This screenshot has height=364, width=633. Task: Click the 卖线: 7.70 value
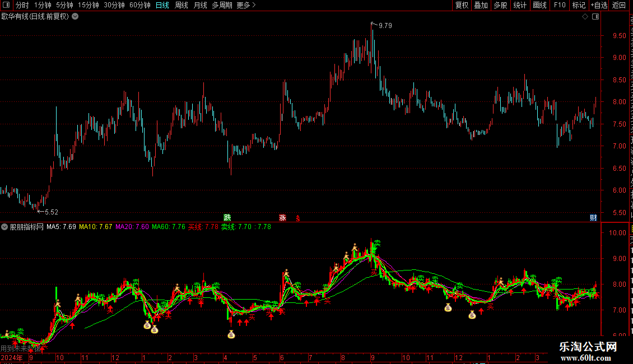click(236, 227)
